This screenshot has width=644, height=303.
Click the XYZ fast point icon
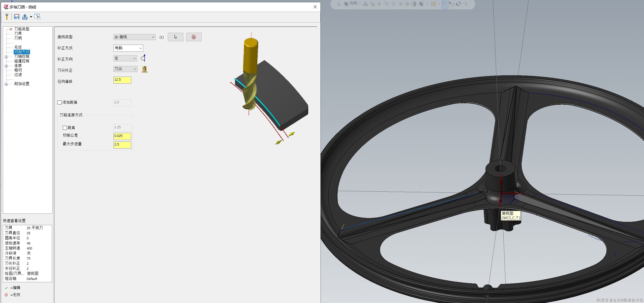(x=365, y=4)
